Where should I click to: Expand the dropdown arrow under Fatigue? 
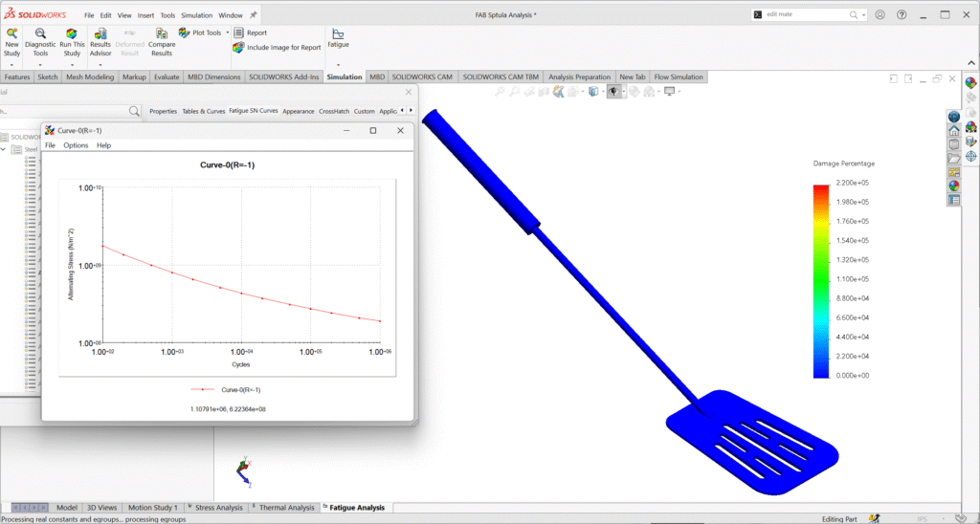point(338,64)
